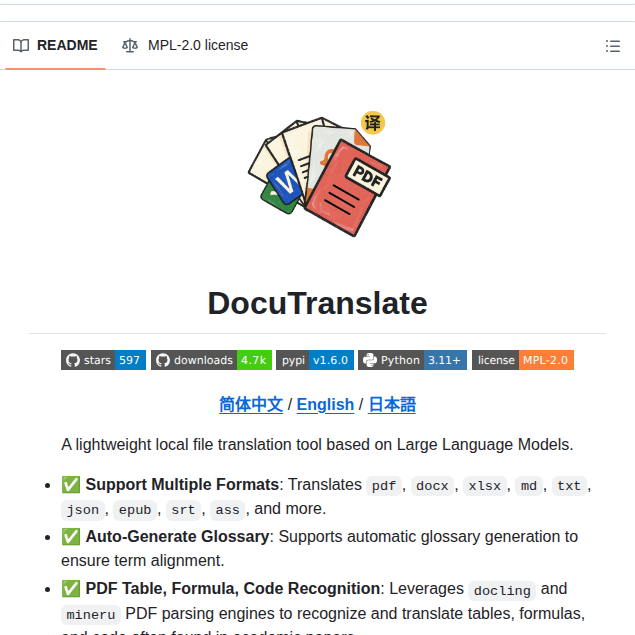Click the 'pdf' code label
This screenshot has width=635, height=635.
384,486
